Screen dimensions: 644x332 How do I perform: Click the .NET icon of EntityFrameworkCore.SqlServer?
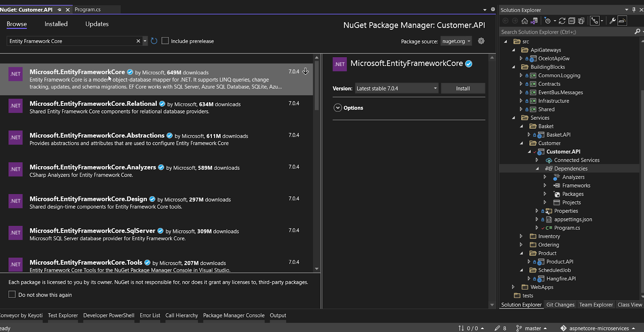[16, 233]
